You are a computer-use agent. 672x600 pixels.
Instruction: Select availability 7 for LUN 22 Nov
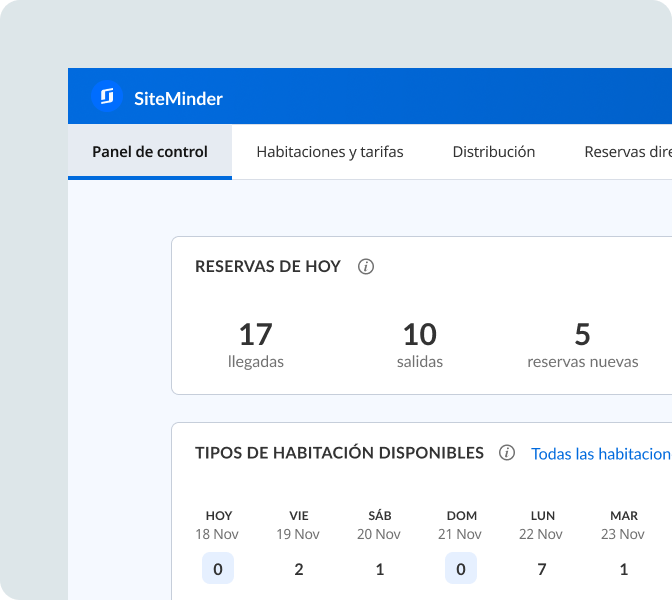[x=542, y=569]
